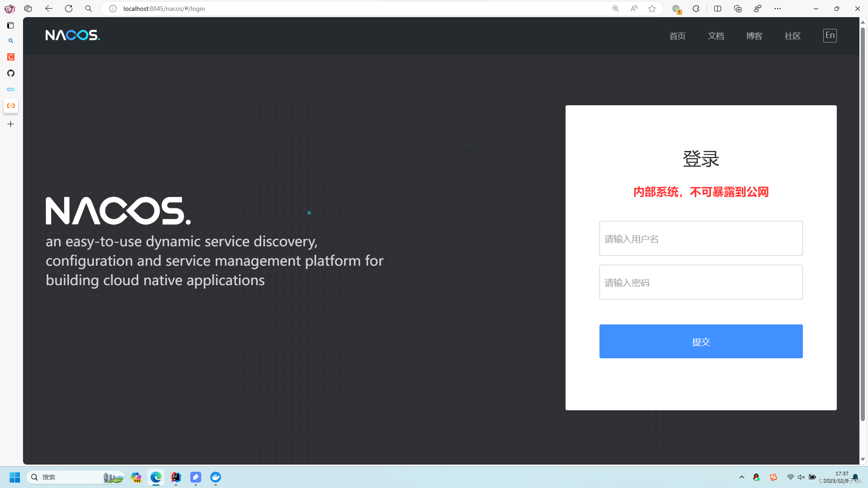This screenshot has width=868, height=488.
Task: Click the blue 提交 submit button
Action: [701, 342]
